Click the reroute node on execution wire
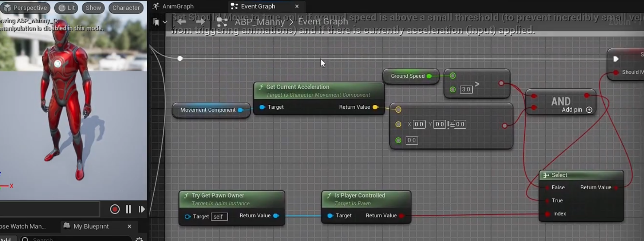This screenshot has width=644, height=241. [x=180, y=58]
